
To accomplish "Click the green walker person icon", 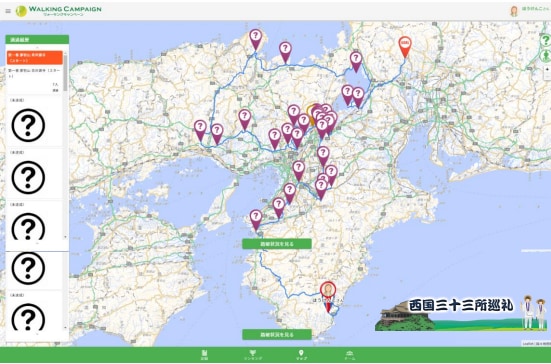I will tap(546, 56).
